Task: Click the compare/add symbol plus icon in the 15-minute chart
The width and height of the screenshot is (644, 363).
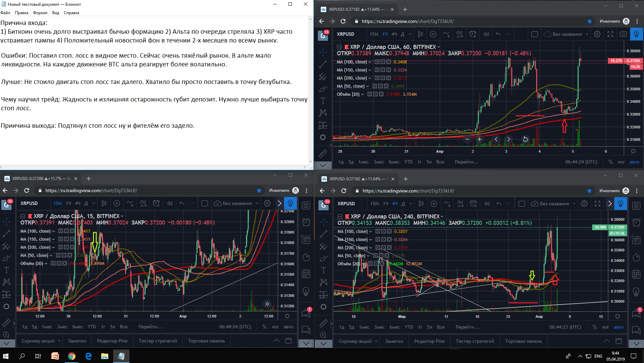Action: pyautogui.click(x=117, y=203)
